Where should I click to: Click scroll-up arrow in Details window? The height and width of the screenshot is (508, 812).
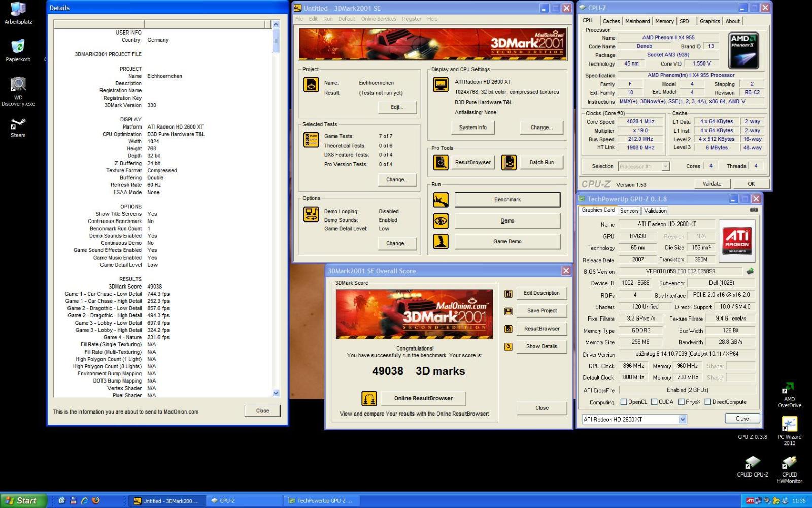click(x=276, y=24)
